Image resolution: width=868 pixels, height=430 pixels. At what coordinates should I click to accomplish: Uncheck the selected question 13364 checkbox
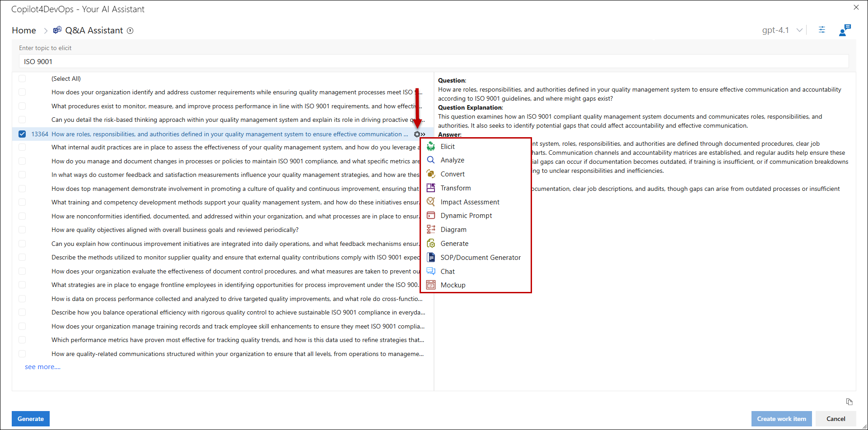click(x=22, y=134)
